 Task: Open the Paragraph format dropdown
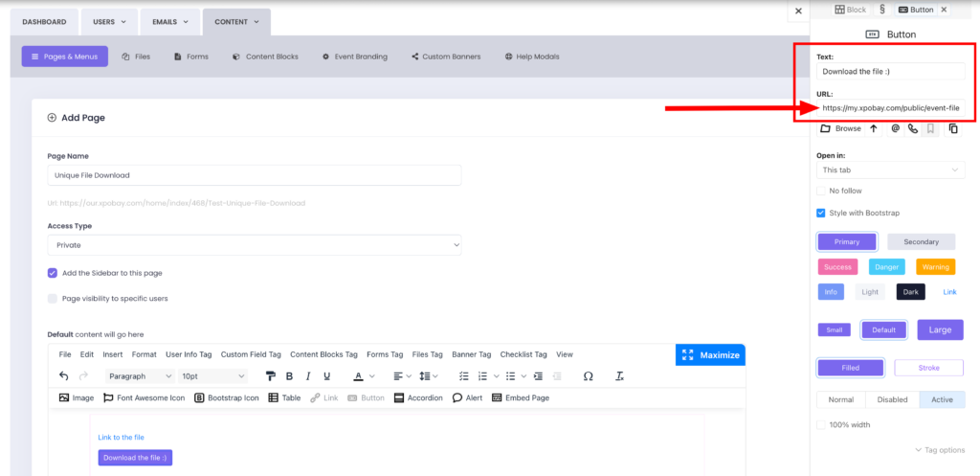tap(140, 376)
